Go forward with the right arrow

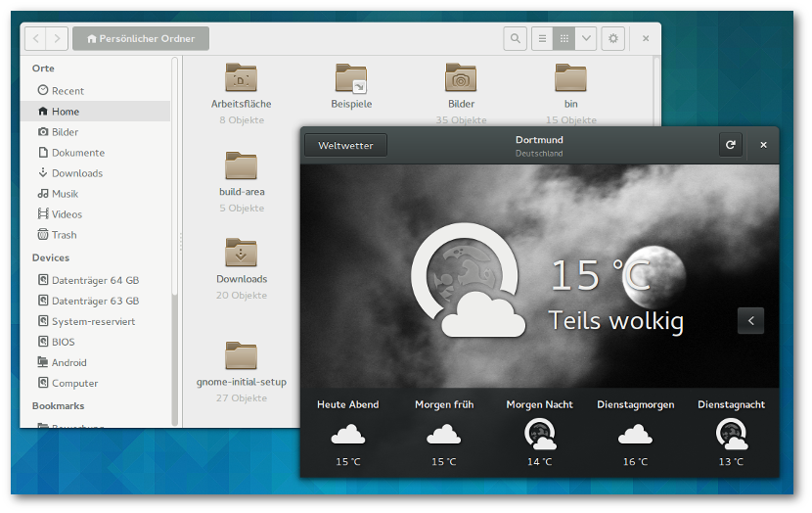[x=57, y=38]
